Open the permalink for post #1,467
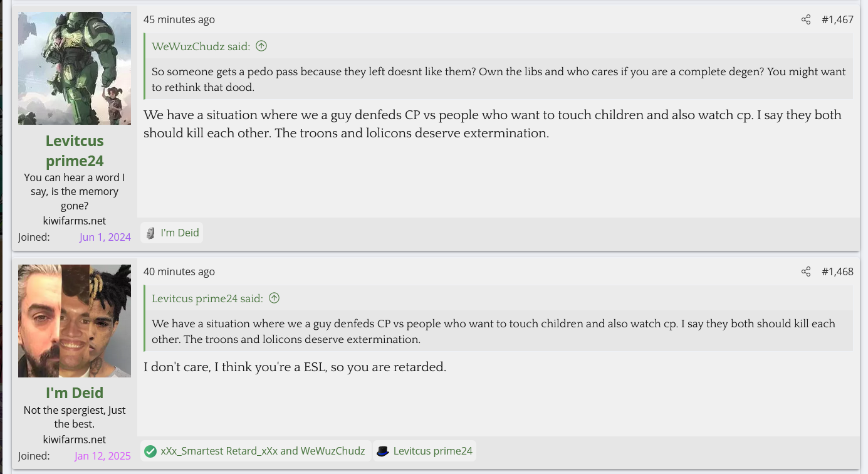 [x=837, y=19]
